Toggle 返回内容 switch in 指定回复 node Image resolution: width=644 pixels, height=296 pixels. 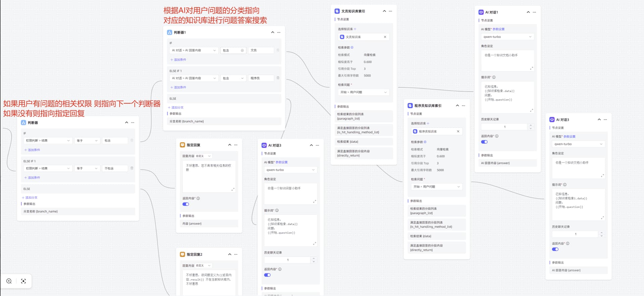click(x=186, y=204)
